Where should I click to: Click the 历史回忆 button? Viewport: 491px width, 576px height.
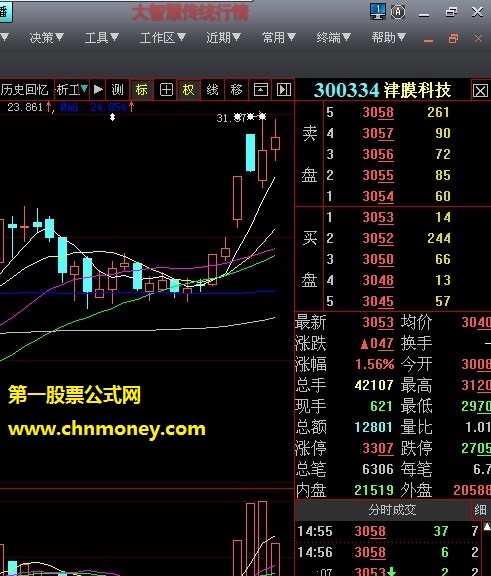pos(25,89)
